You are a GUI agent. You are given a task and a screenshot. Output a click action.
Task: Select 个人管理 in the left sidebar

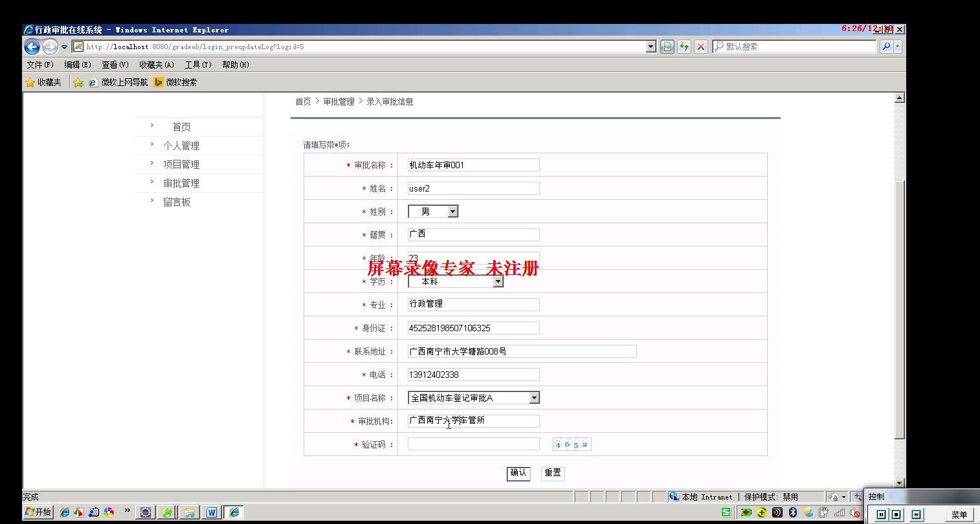(181, 146)
